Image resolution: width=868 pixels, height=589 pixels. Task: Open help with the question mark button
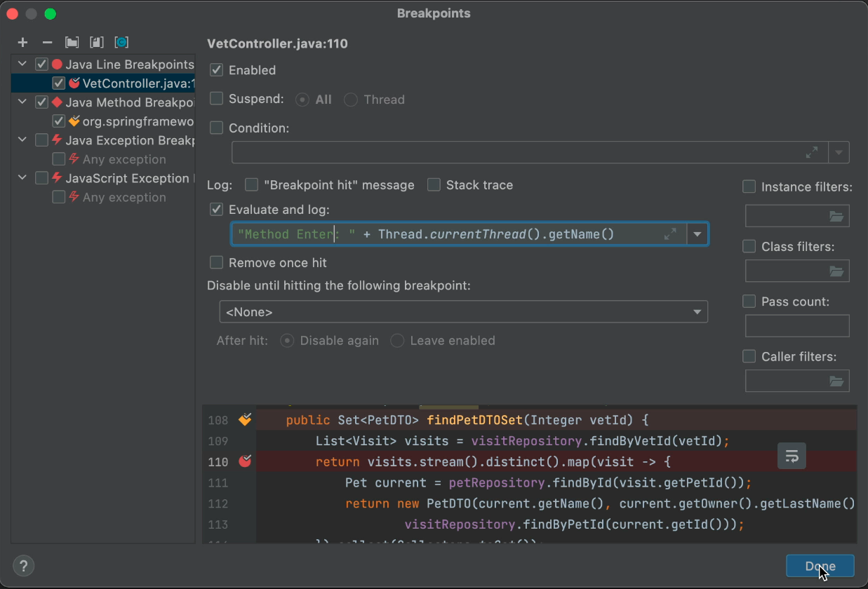24,566
